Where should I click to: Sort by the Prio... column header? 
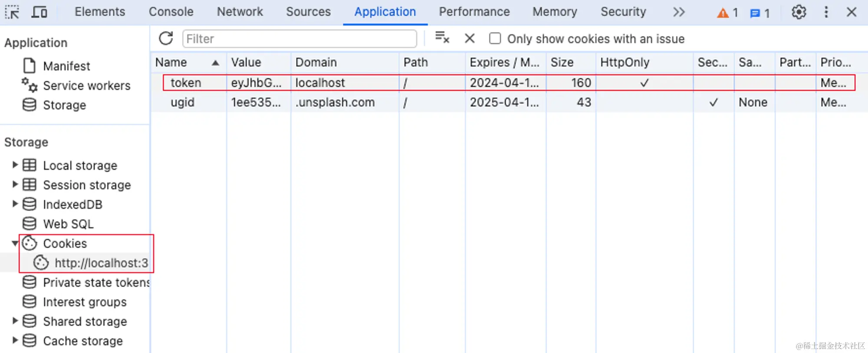(x=837, y=63)
